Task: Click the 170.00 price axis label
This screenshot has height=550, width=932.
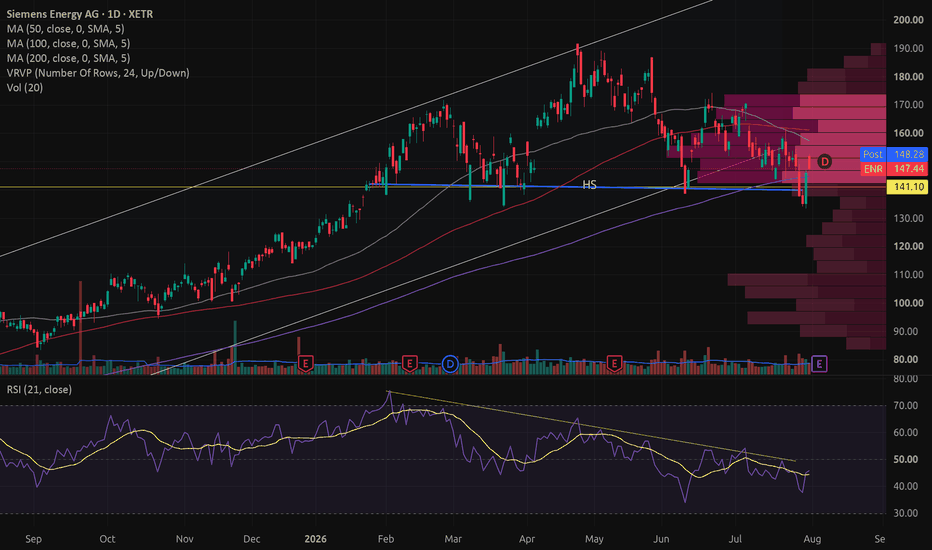Action: 908,105
